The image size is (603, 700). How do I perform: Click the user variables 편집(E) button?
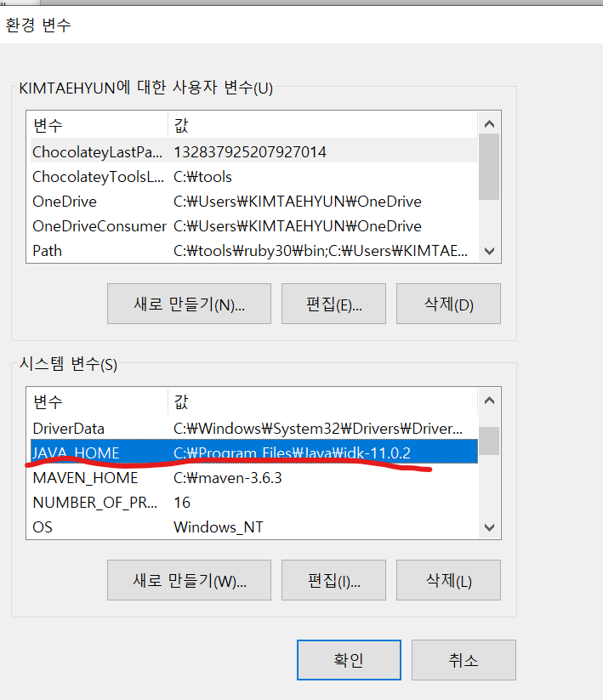point(333,304)
